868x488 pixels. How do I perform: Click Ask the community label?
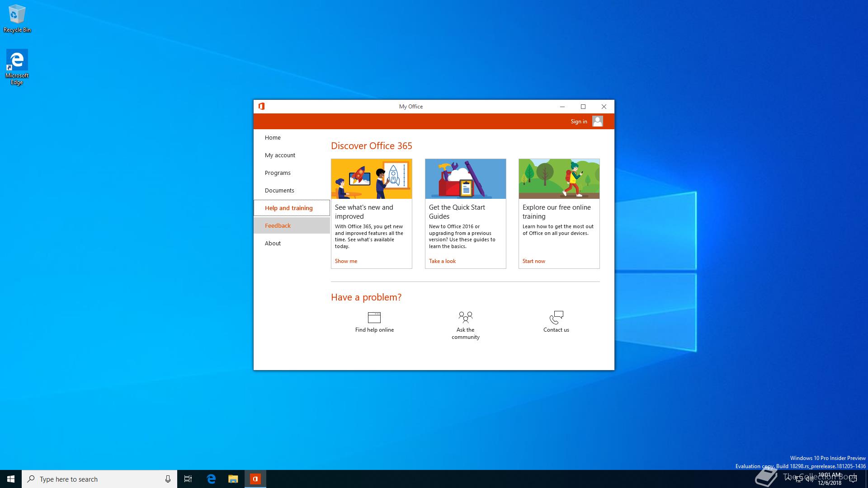click(x=465, y=333)
